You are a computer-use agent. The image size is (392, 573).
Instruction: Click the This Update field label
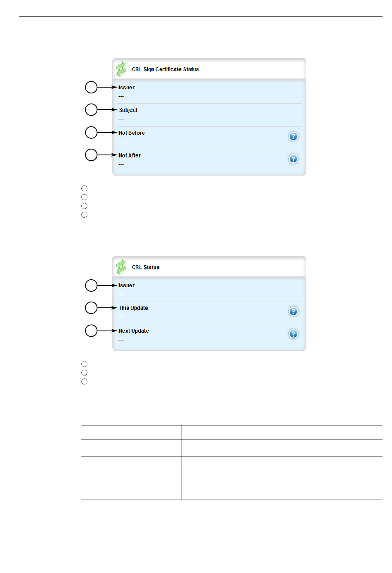tap(133, 308)
